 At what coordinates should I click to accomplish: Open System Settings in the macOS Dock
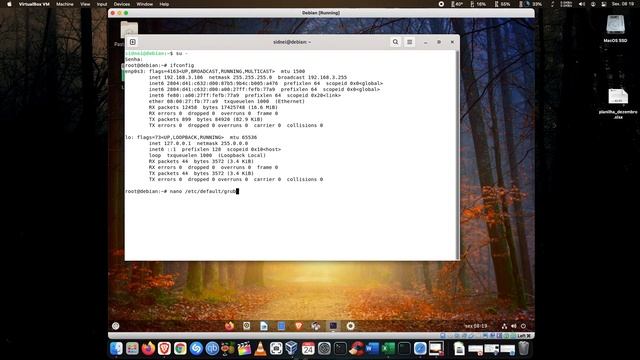pos(324,349)
